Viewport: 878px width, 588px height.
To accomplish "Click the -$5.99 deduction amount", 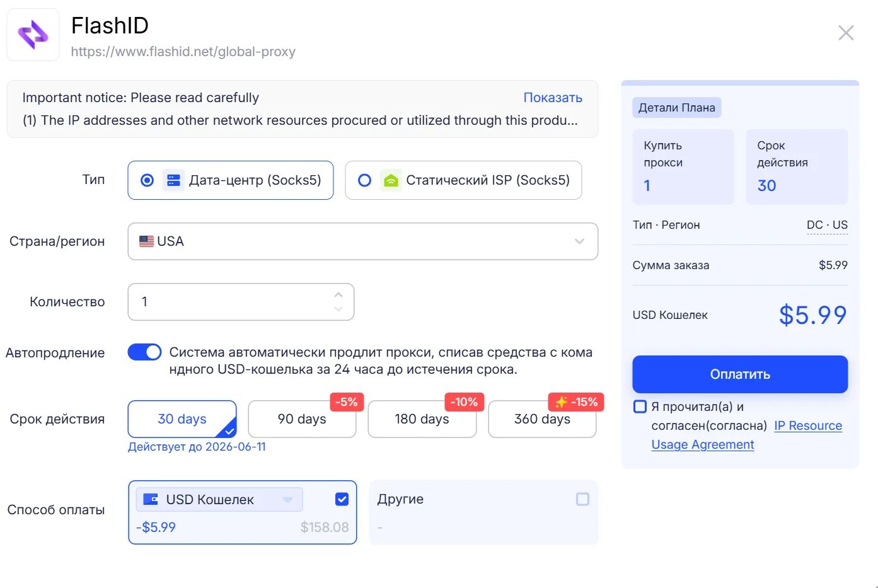I will [156, 527].
